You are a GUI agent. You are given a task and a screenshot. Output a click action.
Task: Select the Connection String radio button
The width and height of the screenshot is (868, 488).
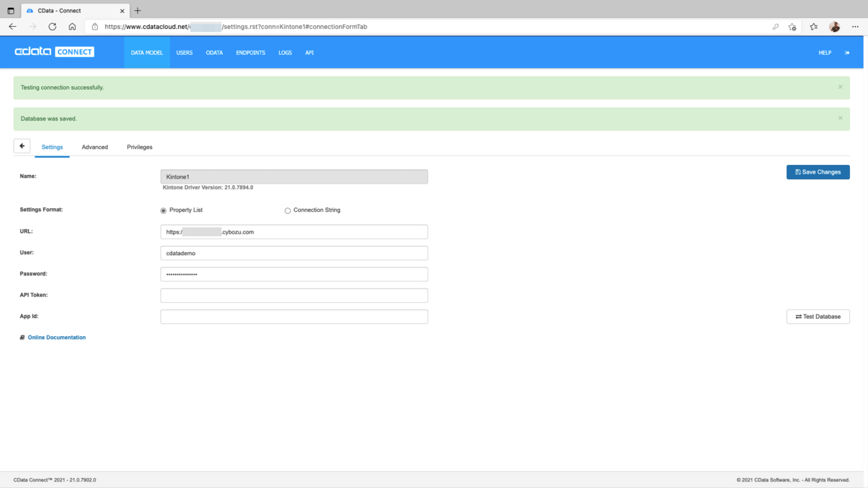288,210
